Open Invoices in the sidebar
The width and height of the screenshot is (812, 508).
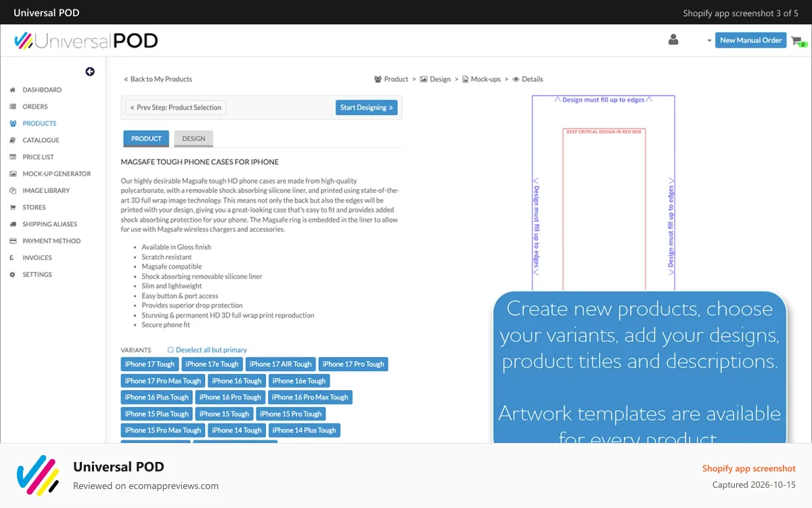tap(37, 258)
